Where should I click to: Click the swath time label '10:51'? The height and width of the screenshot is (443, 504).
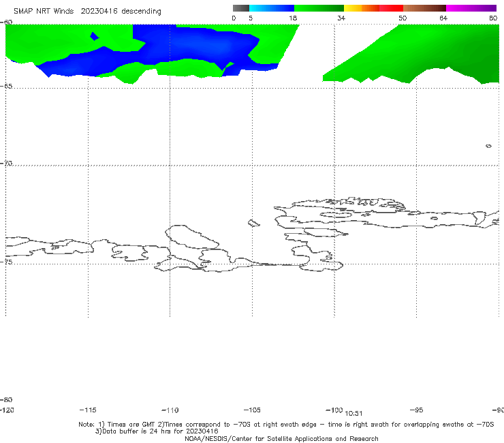[x=353, y=414]
